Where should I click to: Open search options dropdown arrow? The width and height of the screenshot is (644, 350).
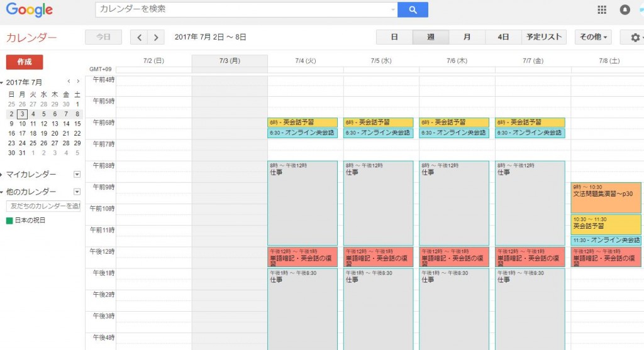[x=393, y=10]
